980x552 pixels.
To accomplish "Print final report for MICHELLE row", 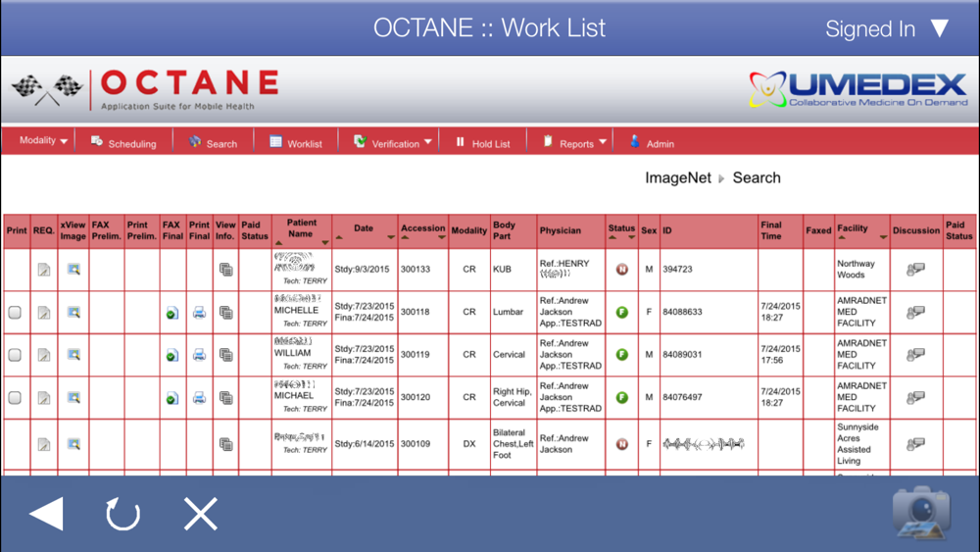I will (x=199, y=312).
